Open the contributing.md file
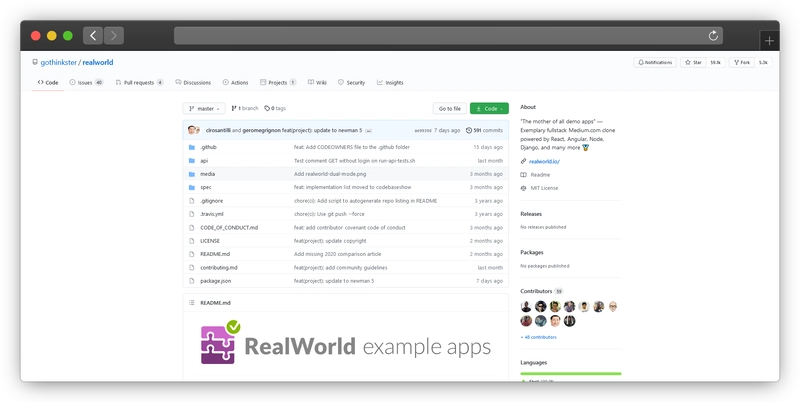The height and width of the screenshot is (402, 800). 218,268
